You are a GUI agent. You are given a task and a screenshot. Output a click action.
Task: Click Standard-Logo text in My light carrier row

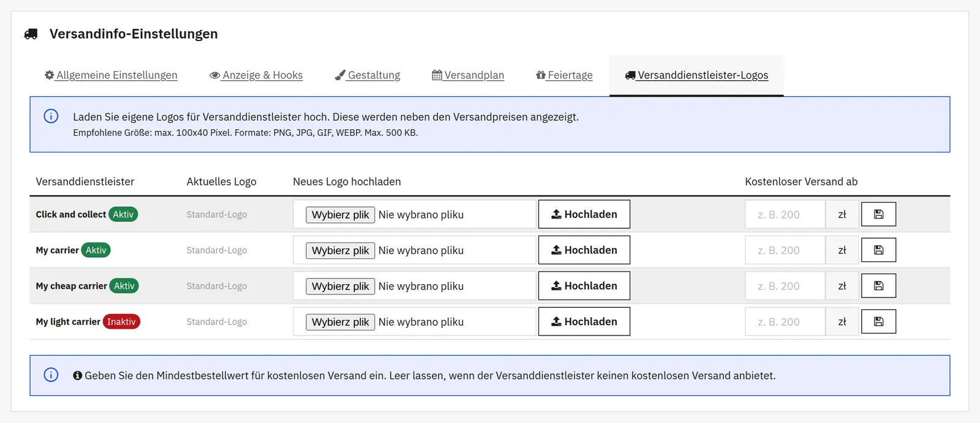click(x=217, y=322)
